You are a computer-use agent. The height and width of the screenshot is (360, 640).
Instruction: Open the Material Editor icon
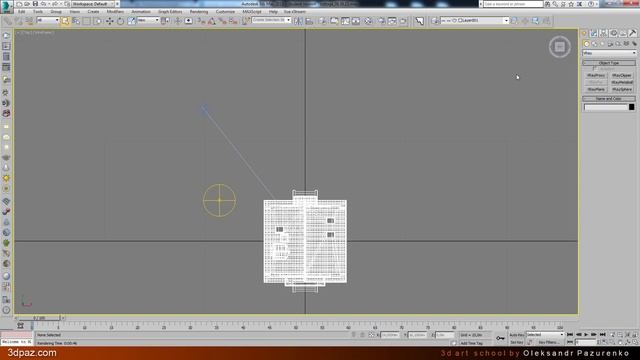(x=369, y=21)
